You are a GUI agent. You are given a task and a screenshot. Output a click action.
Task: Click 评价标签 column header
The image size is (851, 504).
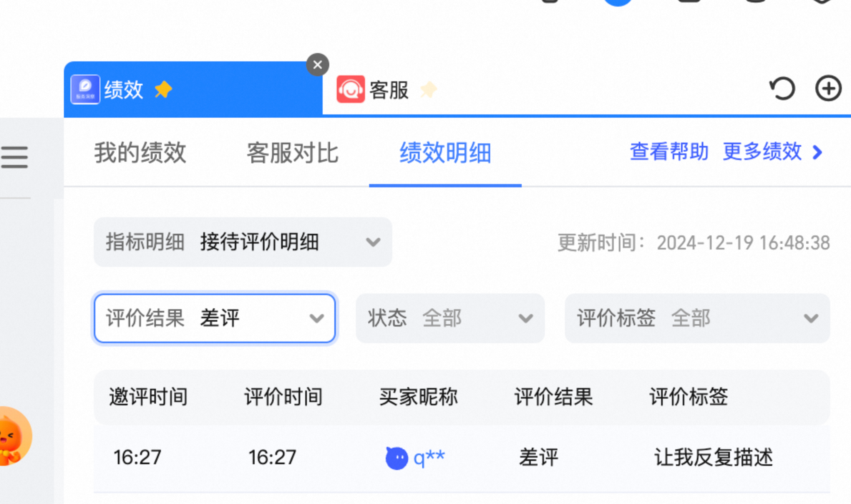pos(688,397)
